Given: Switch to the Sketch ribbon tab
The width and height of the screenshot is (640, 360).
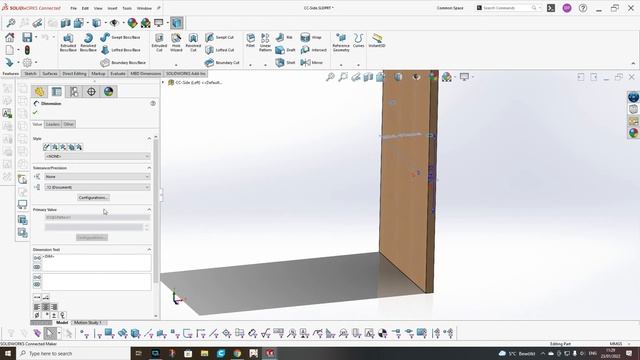Looking at the screenshot, I should (31, 73).
